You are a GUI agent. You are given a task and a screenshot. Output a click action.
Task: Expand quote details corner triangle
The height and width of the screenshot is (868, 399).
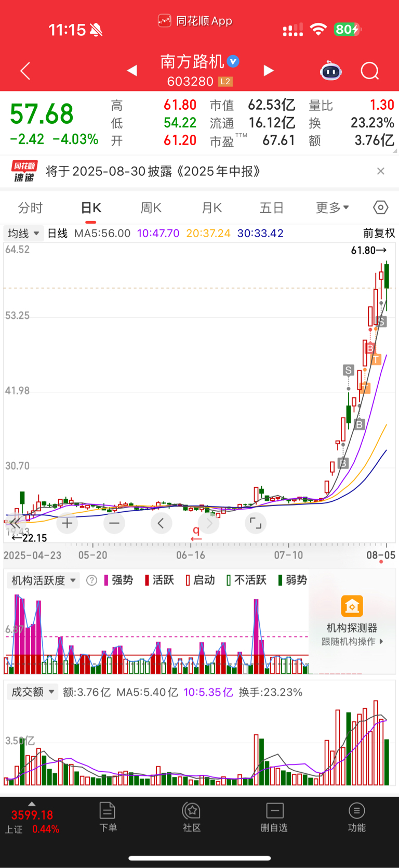coord(395,151)
